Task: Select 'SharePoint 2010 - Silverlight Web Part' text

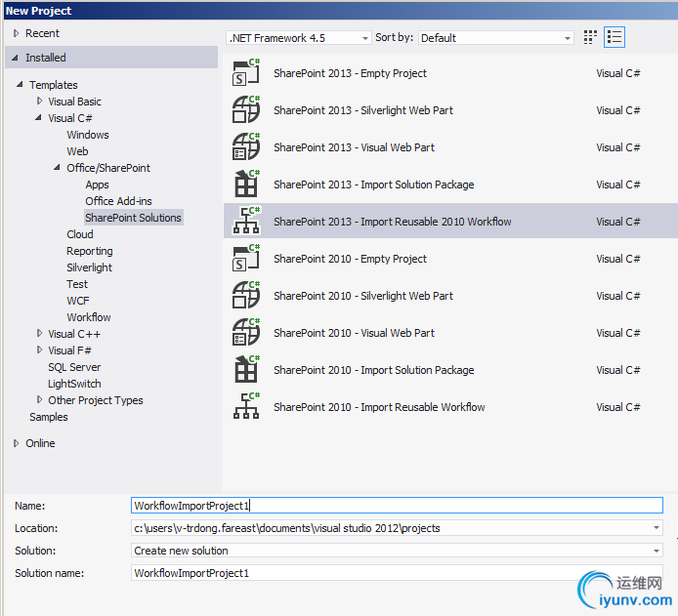Action: [363, 296]
